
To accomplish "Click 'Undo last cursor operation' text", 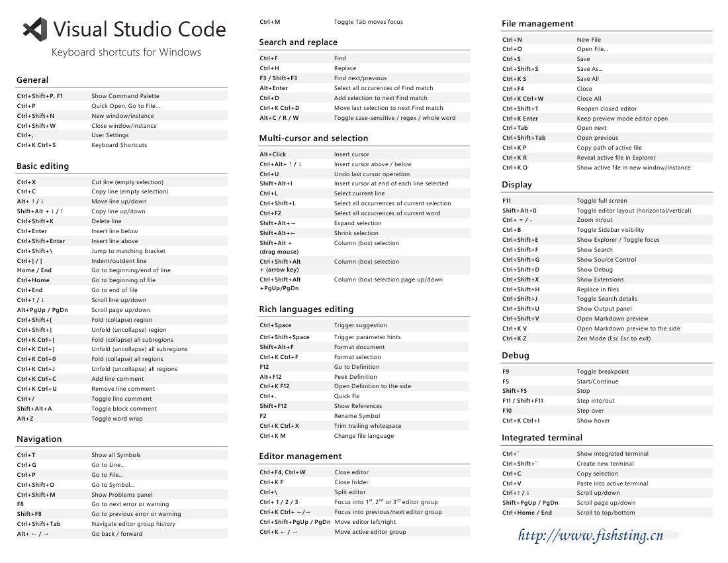I will (372, 174).
